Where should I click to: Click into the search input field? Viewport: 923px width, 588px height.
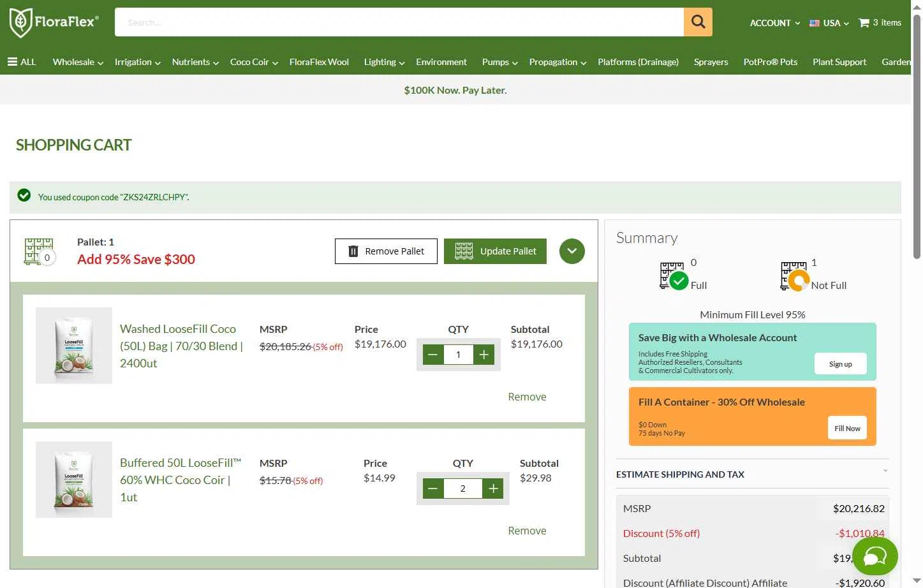(x=399, y=22)
